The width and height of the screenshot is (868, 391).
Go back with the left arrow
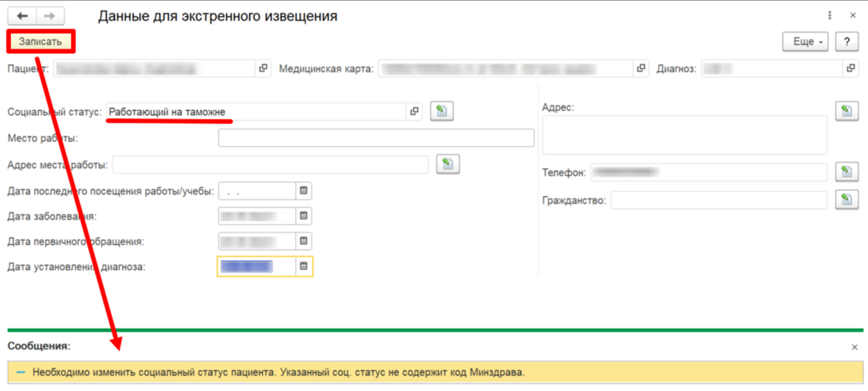pyautogui.click(x=22, y=16)
